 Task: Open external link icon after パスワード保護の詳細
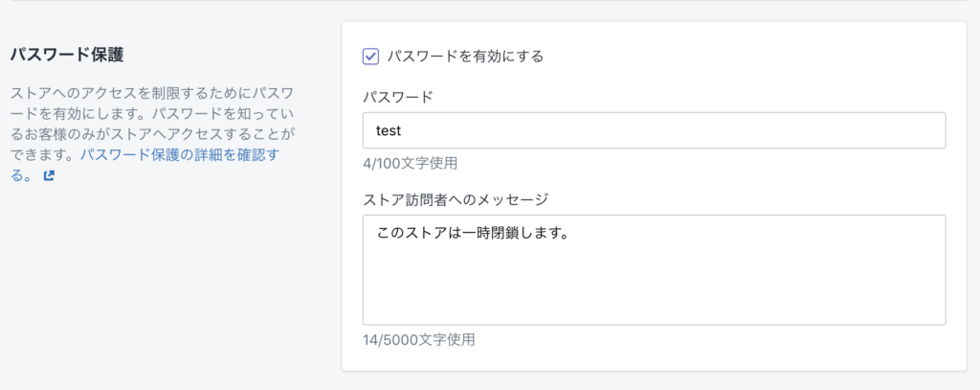(x=50, y=176)
